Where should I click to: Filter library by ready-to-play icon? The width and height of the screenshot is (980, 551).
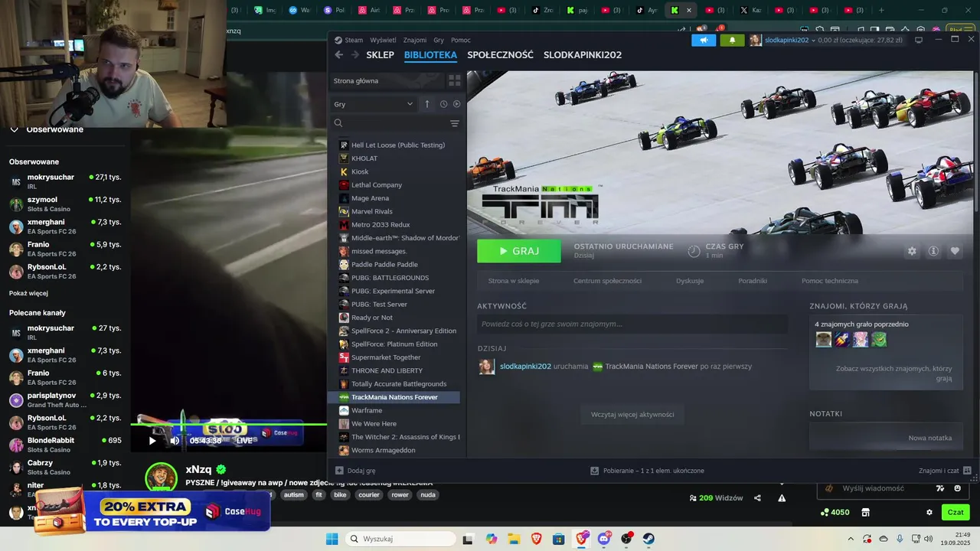pos(457,104)
